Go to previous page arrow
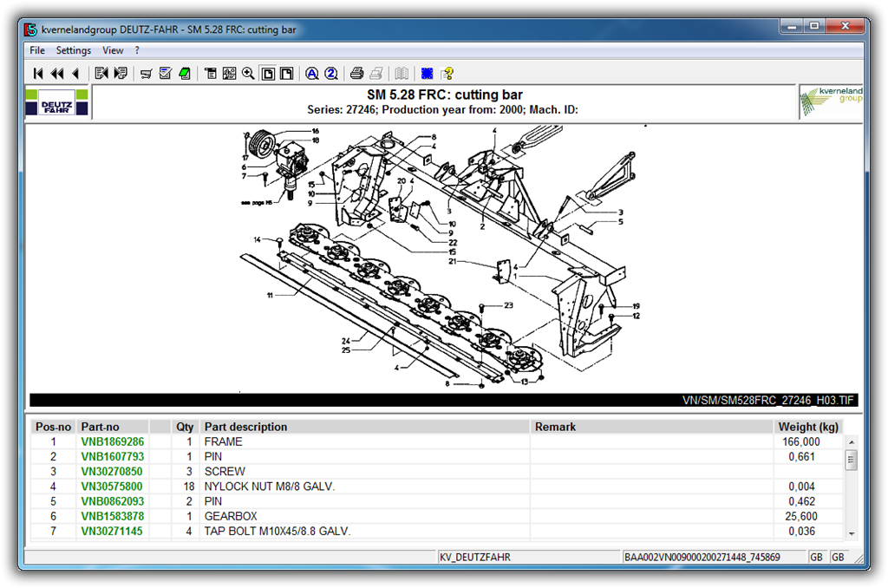The height and width of the screenshot is (588, 888). tap(76, 73)
